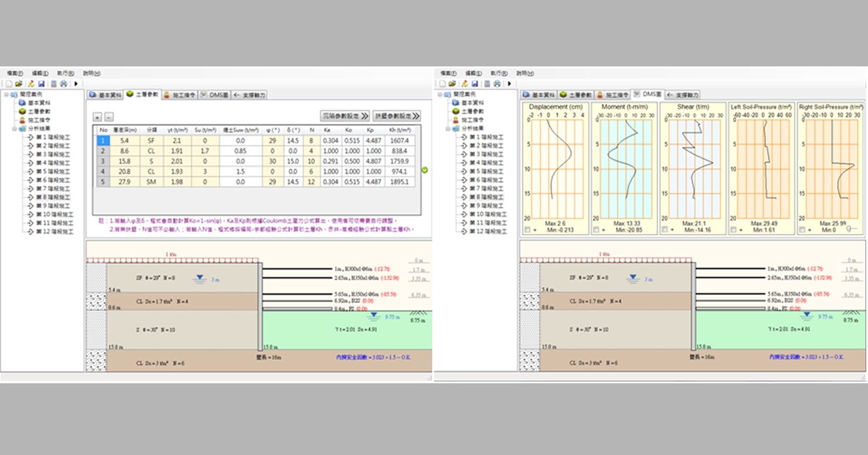Tick the checkbox under the Displacement chart
Screen dimensions: 868x455
click(x=527, y=230)
